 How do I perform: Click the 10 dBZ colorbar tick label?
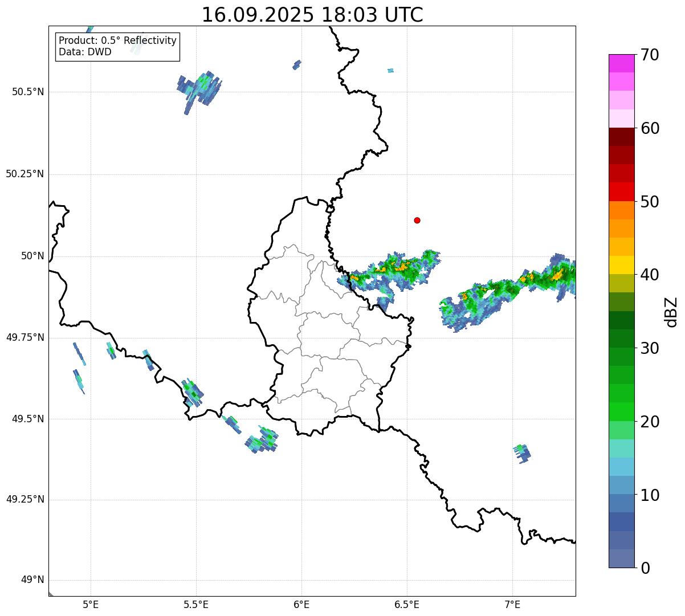pyautogui.click(x=650, y=495)
